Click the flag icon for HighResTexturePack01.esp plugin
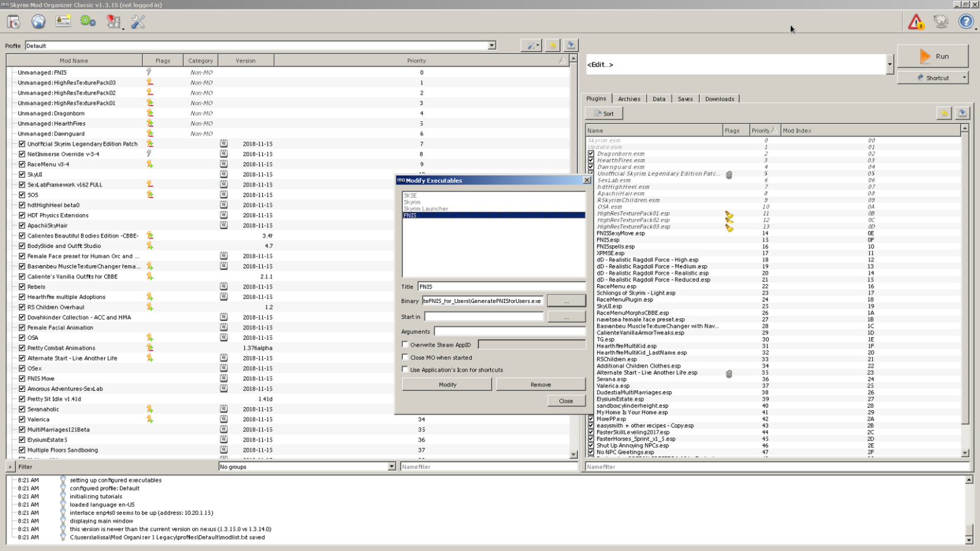Viewport: 980px width, 551px height. click(x=729, y=214)
